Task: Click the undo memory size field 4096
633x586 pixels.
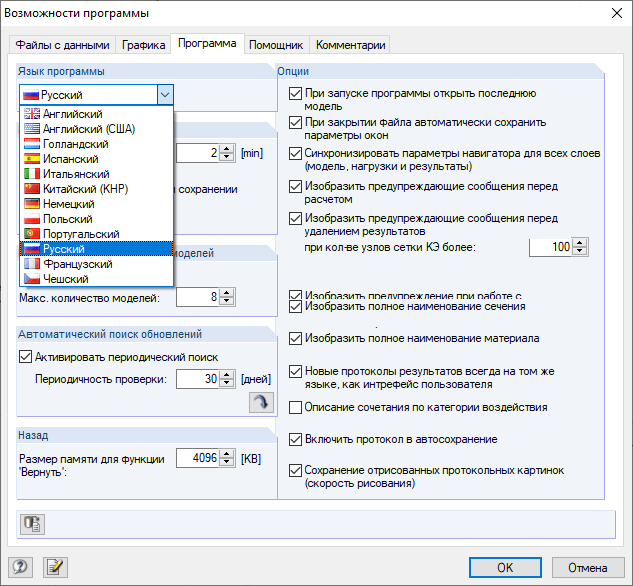Action: click(198, 458)
